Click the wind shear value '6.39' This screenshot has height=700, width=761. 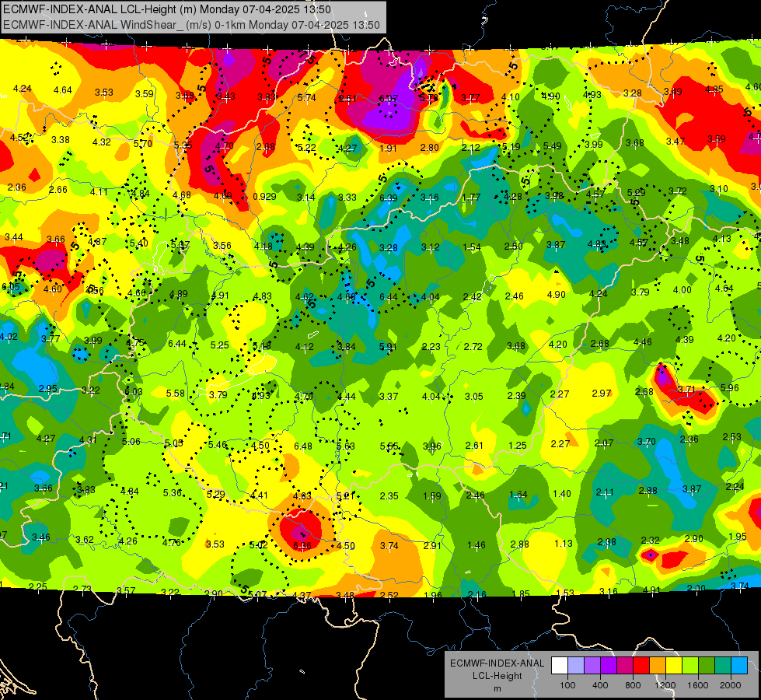(388, 198)
